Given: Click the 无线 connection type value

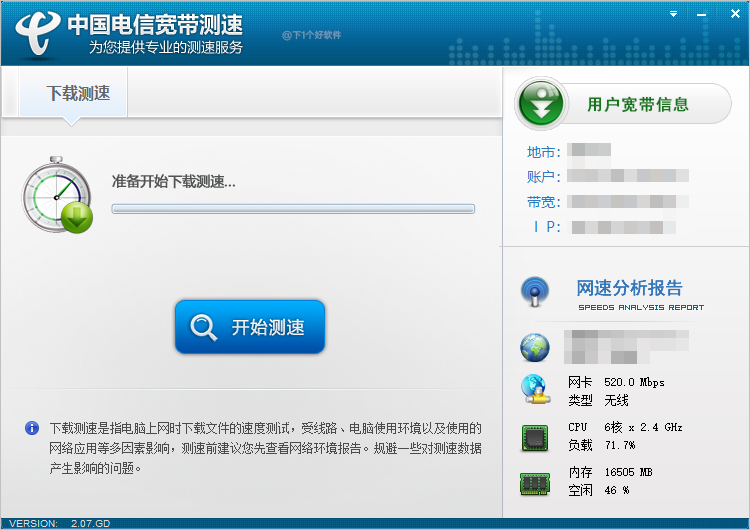Looking at the screenshot, I should pyautogui.click(x=616, y=400).
